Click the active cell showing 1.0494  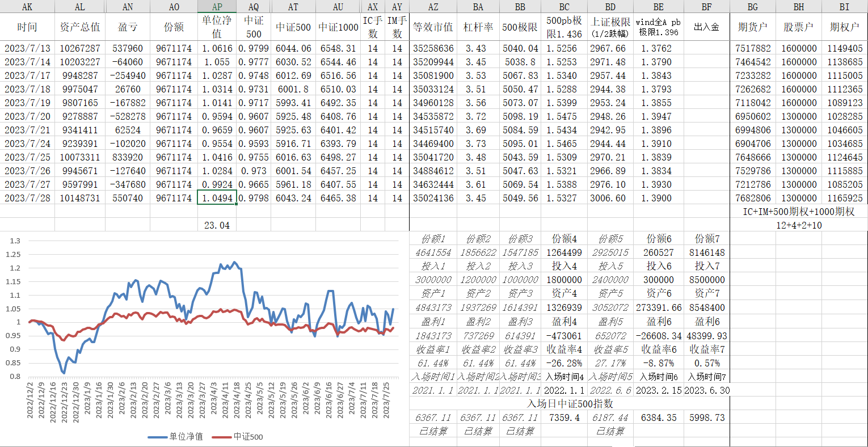click(x=217, y=198)
